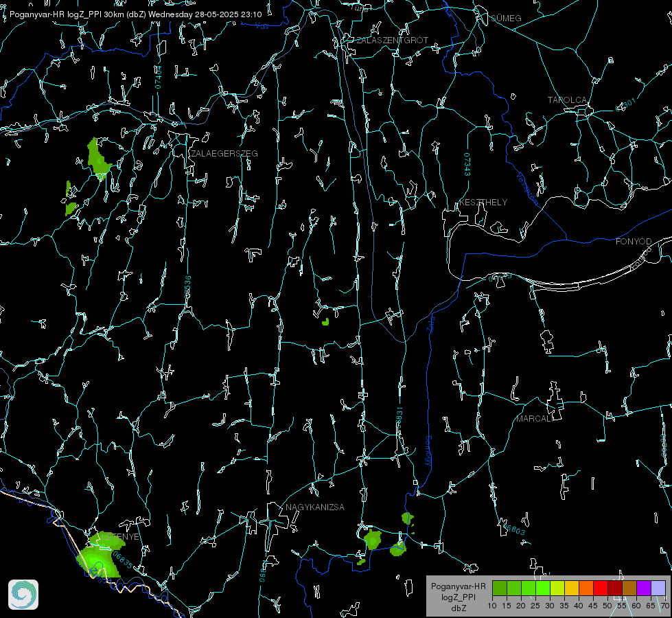Select the LETENYE city label
672x618 pixels.
pyautogui.click(x=120, y=536)
